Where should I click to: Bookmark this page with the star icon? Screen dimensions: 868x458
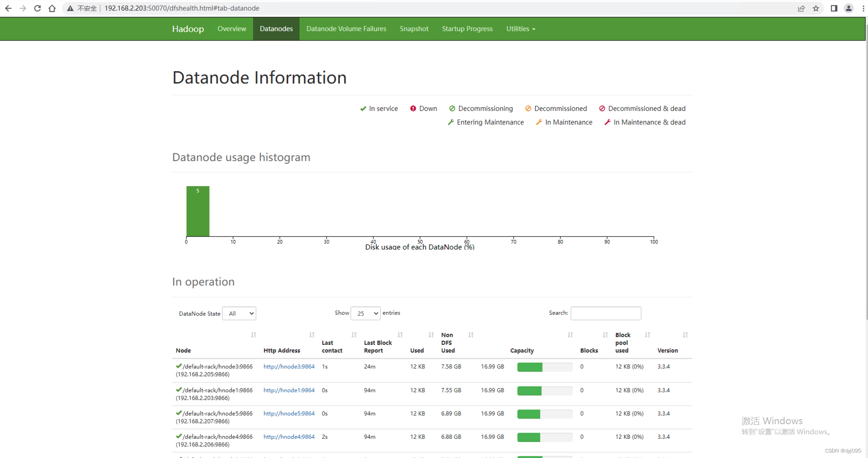816,8
